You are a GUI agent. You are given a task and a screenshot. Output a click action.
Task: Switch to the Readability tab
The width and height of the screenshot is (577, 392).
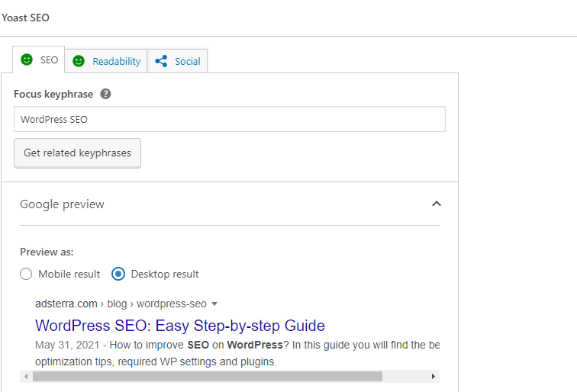[106, 61]
